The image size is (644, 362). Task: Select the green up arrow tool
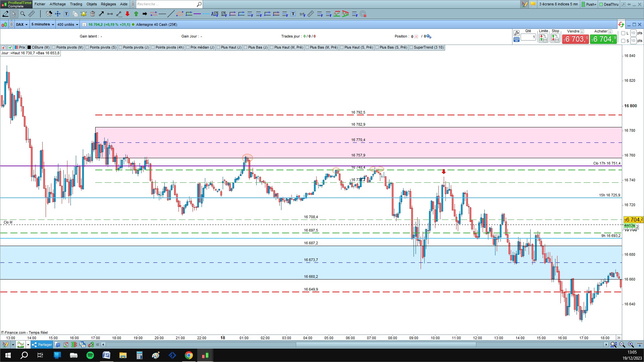tap(136, 14)
